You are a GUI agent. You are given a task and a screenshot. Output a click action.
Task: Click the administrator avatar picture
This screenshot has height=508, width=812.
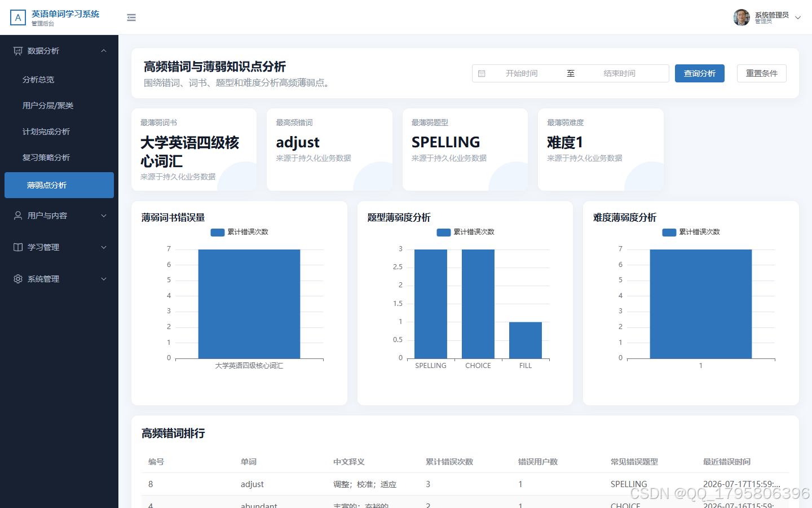coord(742,17)
